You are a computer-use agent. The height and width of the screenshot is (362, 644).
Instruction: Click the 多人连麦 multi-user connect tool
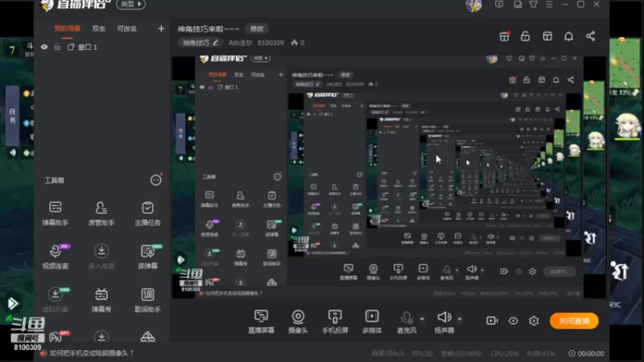(x=101, y=257)
